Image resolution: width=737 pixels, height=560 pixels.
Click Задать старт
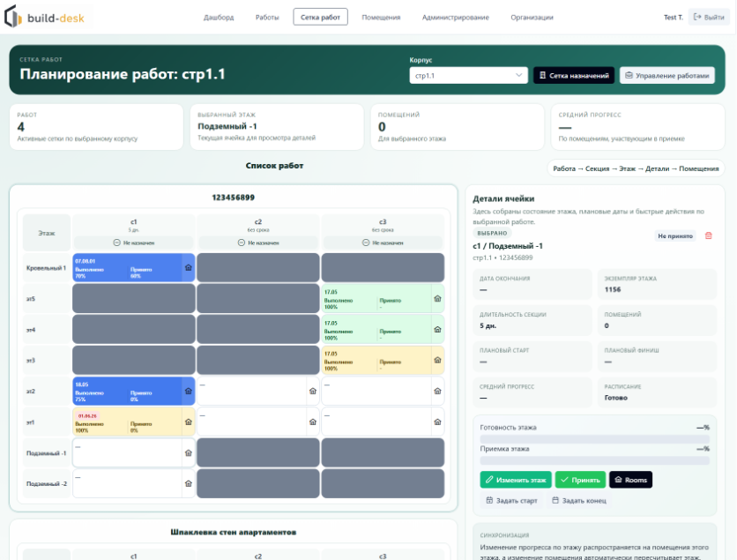pos(511,501)
